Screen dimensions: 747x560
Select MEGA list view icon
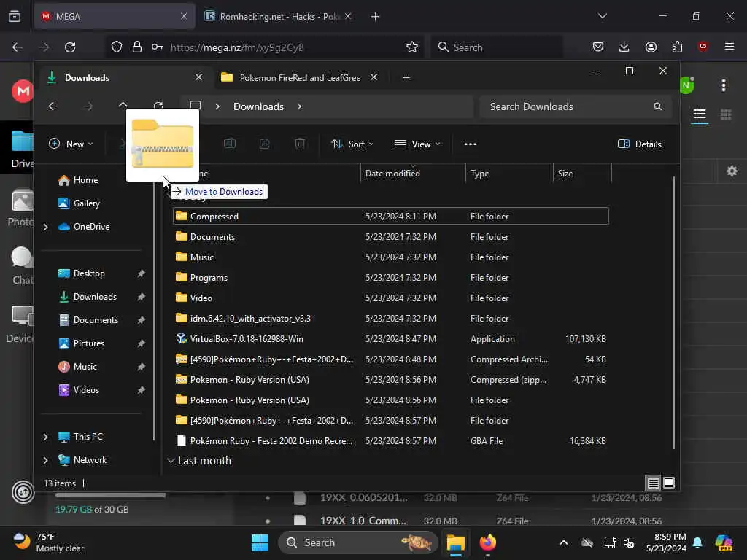pyautogui.click(x=700, y=114)
